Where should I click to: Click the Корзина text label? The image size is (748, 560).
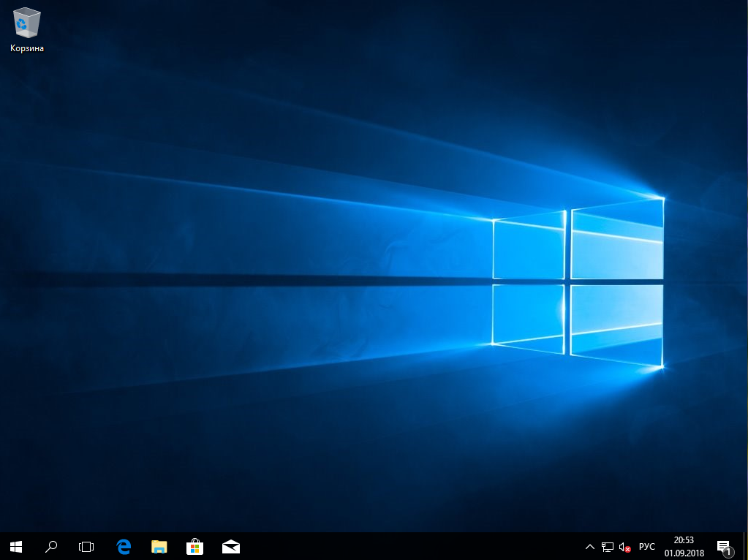[27, 48]
